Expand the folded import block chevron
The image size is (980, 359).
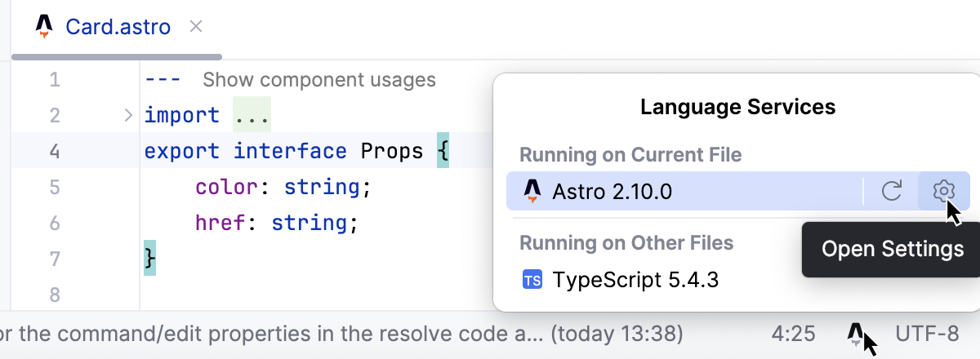[127, 115]
